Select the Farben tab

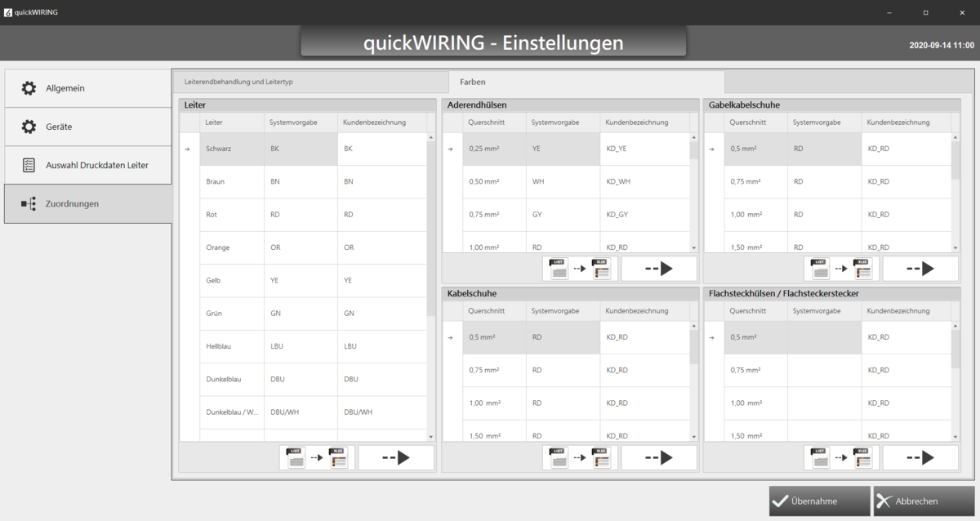click(x=586, y=82)
